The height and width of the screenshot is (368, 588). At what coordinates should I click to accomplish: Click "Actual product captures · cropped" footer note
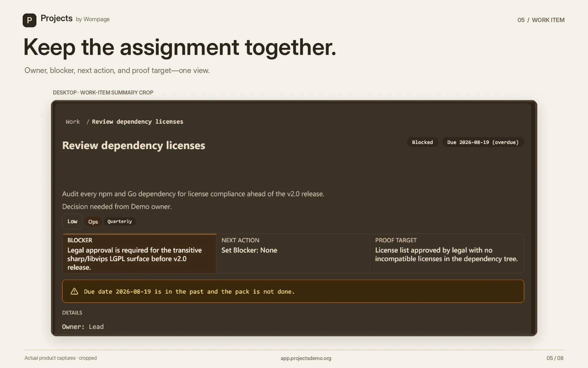coord(61,358)
